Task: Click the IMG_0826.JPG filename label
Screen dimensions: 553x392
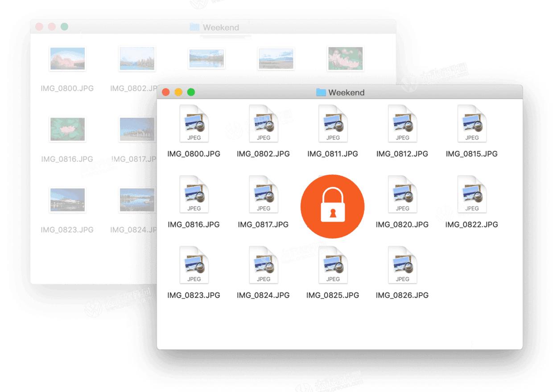Action: click(x=402, y=295)
